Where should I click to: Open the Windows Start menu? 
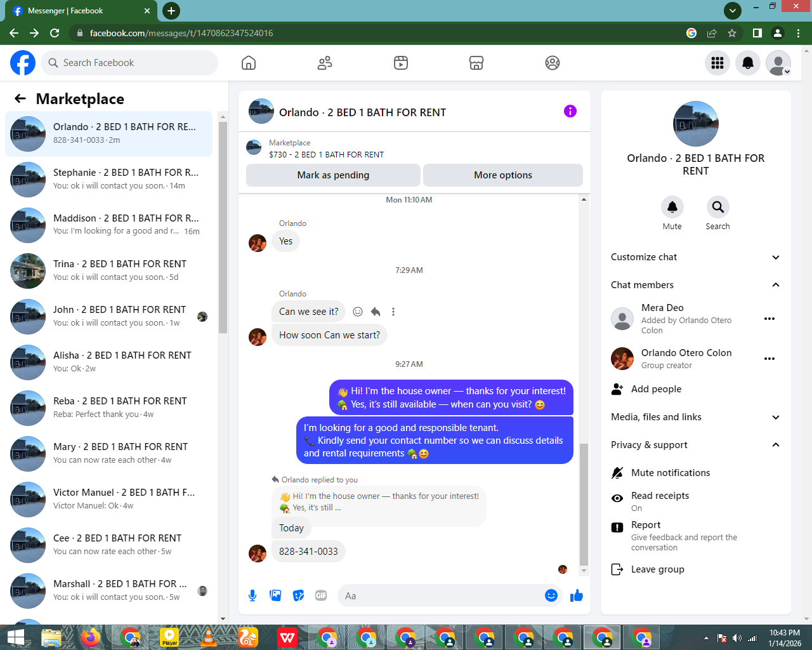16,637
